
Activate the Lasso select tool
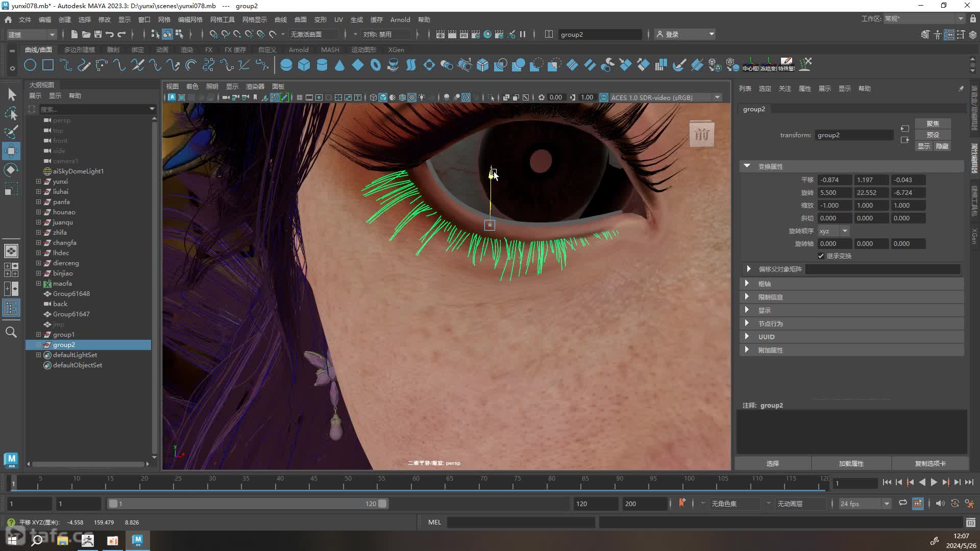[11, 113]
